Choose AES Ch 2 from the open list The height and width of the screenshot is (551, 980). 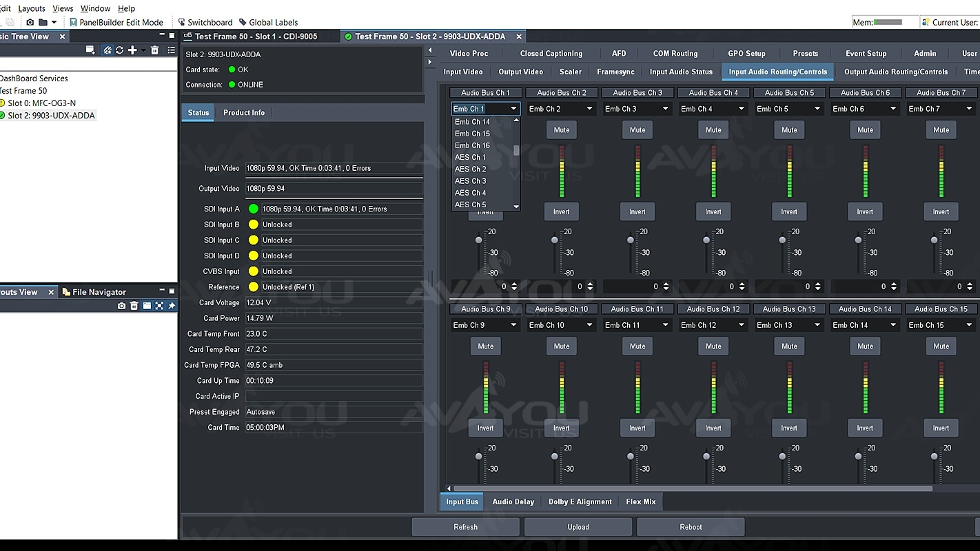pyautogui.click(x=471, y=169)
